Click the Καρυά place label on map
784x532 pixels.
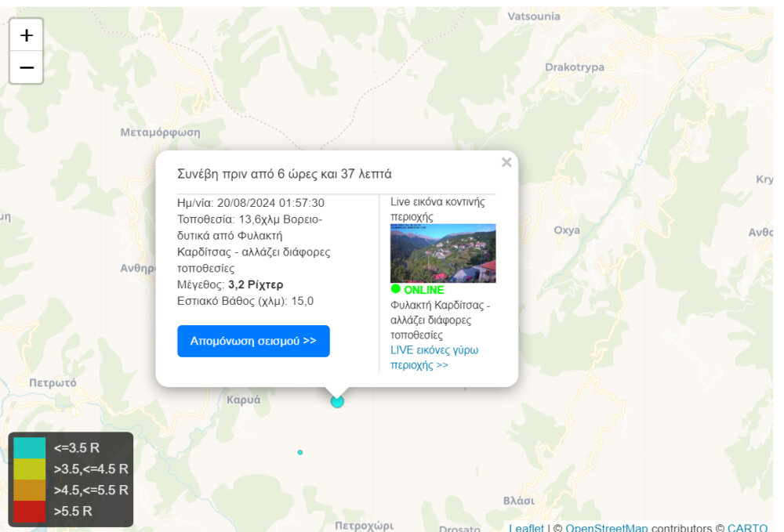pos(243,400)
